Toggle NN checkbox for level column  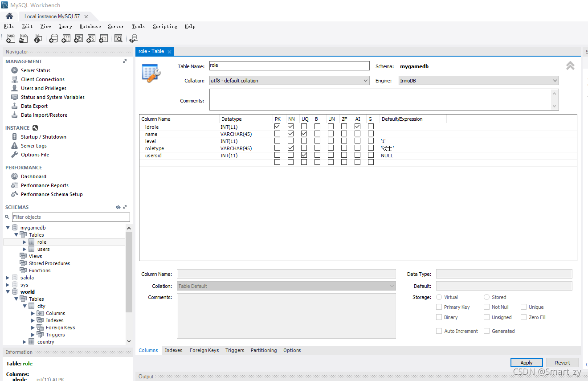coord(291,141)
